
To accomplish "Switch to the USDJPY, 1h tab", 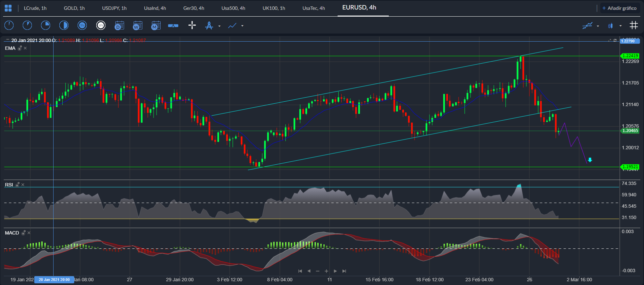I will tap(114, 8).
